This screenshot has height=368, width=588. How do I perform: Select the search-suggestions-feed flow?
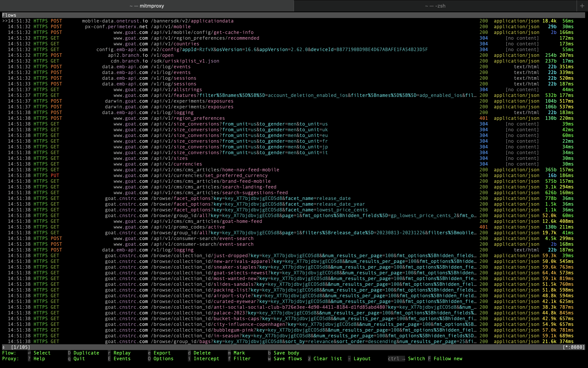(294, 193)
